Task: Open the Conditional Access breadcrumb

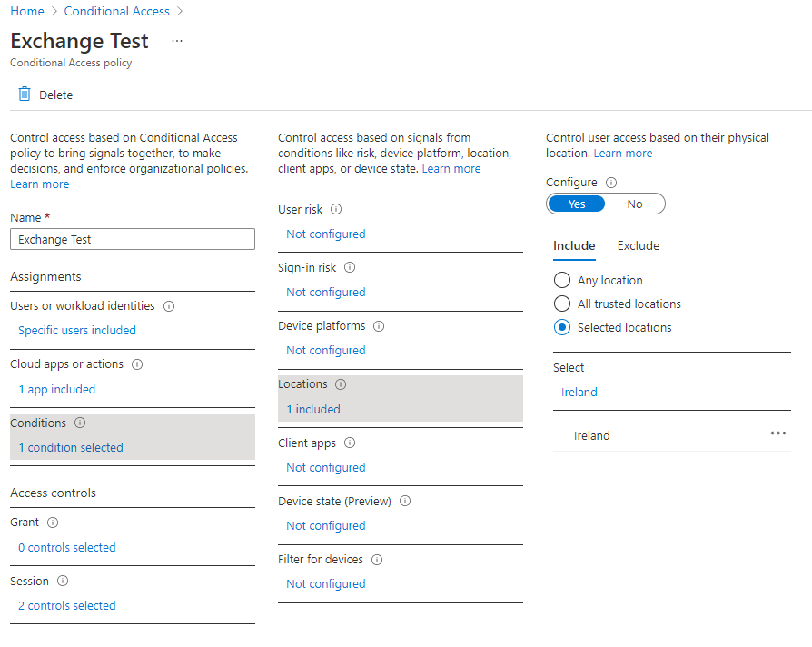Action: (x=116, y=11)
